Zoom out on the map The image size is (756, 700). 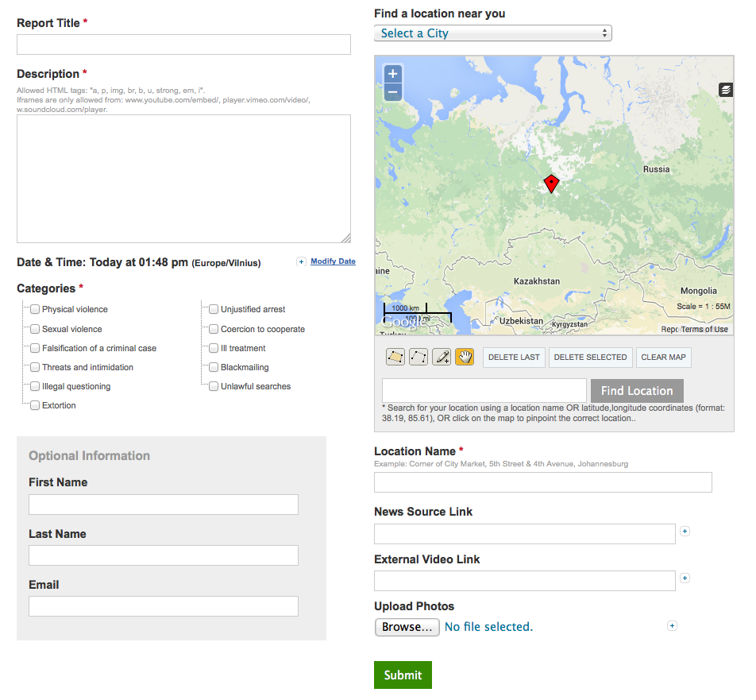(x=392, y=92)
